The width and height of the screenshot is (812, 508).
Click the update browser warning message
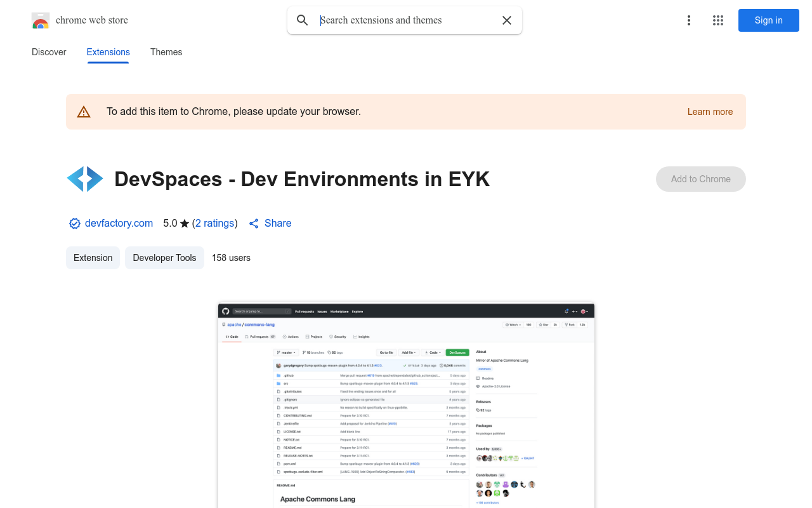[x=233, y=112]
